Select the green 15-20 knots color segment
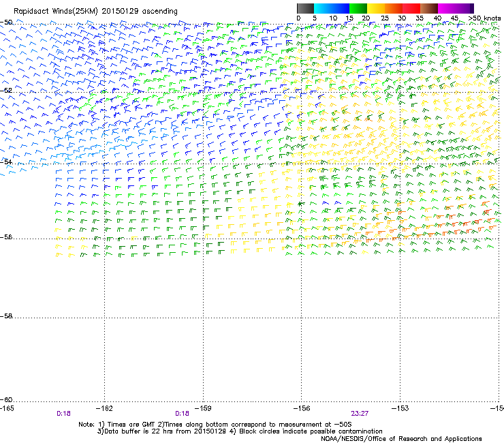The height and width of the screenshot is (443, 504). [x=358, y=8]
